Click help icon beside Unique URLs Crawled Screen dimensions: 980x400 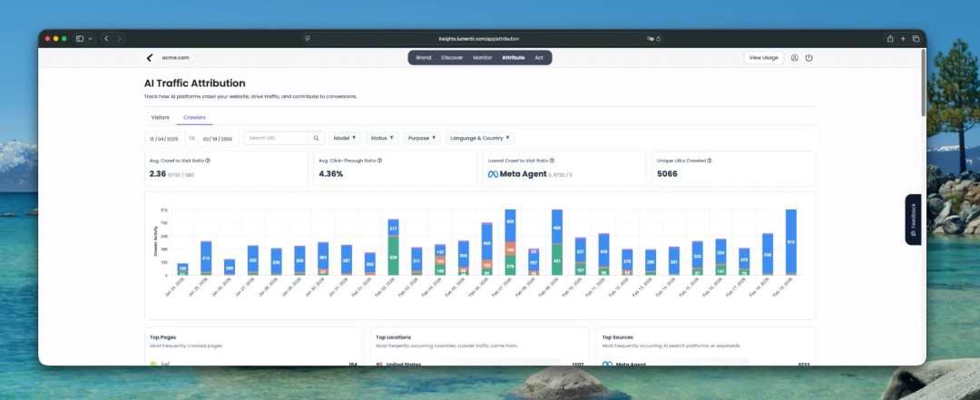[710, 161]
